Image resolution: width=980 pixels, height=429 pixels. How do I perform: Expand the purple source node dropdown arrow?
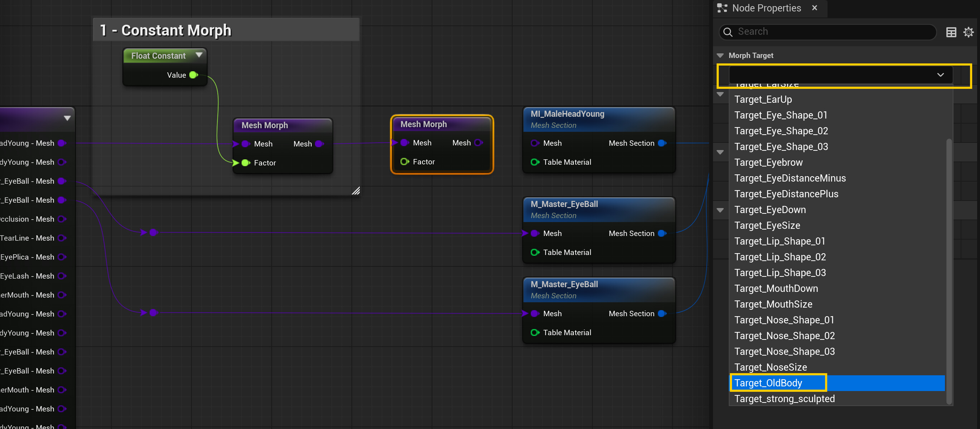[67, 118]
